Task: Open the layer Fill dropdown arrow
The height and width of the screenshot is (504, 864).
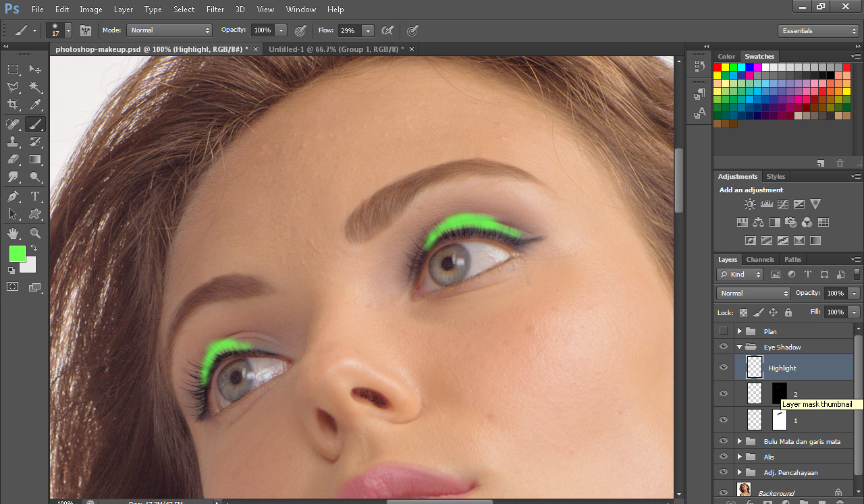Action: [x=855, y=312]
